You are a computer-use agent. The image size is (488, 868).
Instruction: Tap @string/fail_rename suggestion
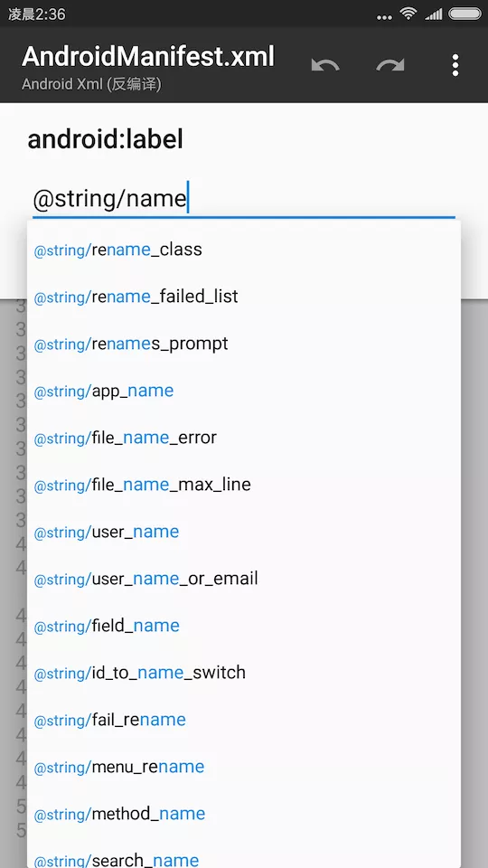pyautogui.click(x=244, y=721)
